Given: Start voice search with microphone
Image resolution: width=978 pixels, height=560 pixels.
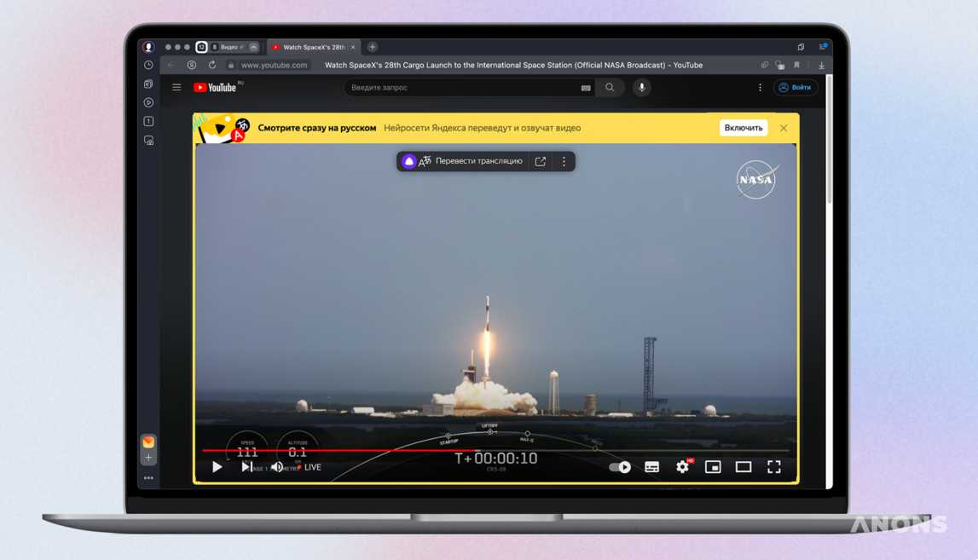Looking at the screenshot, I should 642,87.
